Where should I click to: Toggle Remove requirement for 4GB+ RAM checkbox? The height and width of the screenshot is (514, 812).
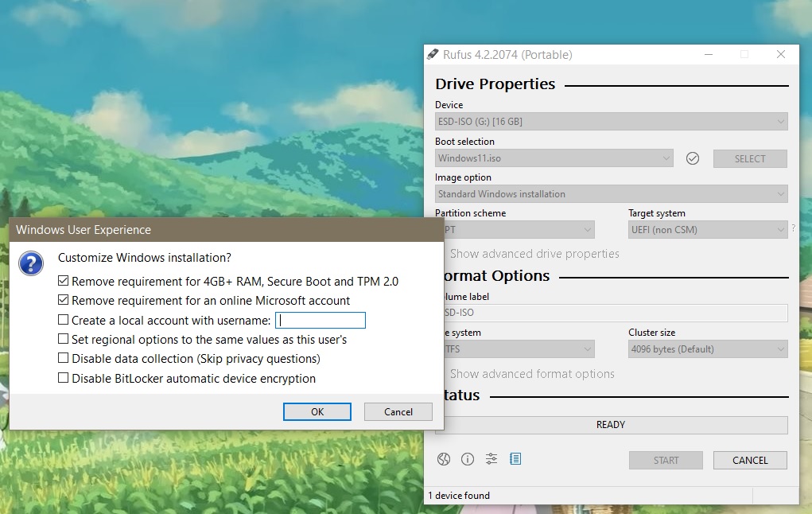click(63, 281)
